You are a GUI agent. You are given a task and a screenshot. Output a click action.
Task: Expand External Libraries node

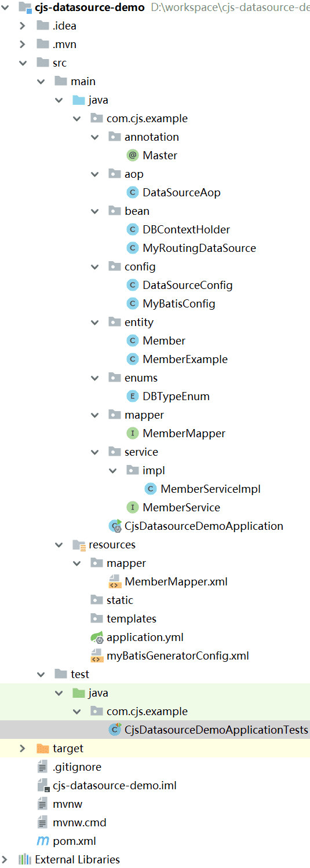[x=5, y=859]
